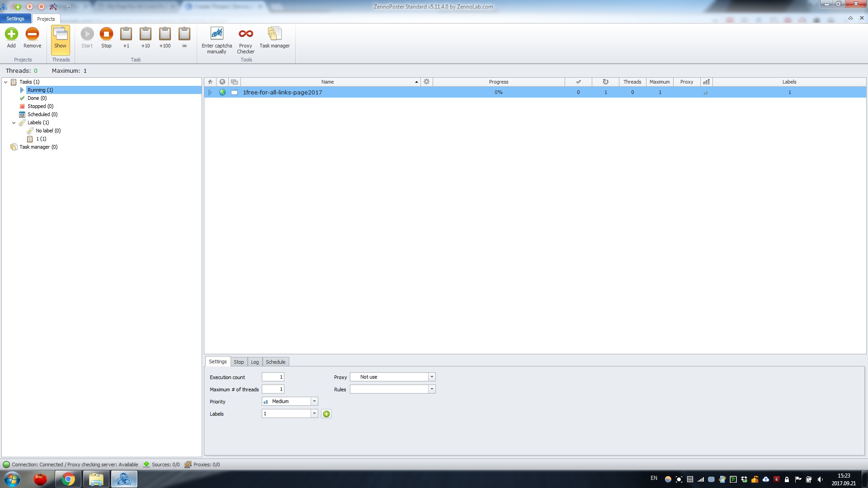The height and width of the screenshot is (488, 868).
Task: Click green plus add label button
Action: pos(326,414)
